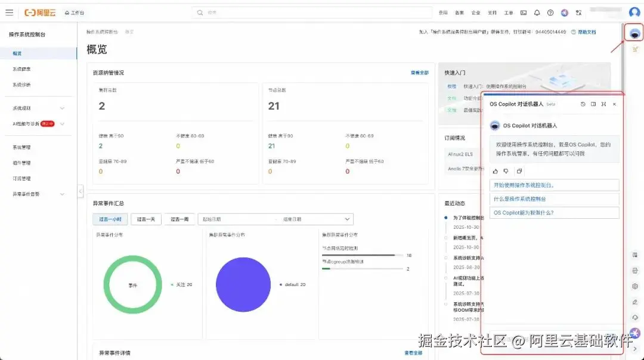Open the 支持 top menu
This screenshot has width=644, height=360.
pos(492,13)
